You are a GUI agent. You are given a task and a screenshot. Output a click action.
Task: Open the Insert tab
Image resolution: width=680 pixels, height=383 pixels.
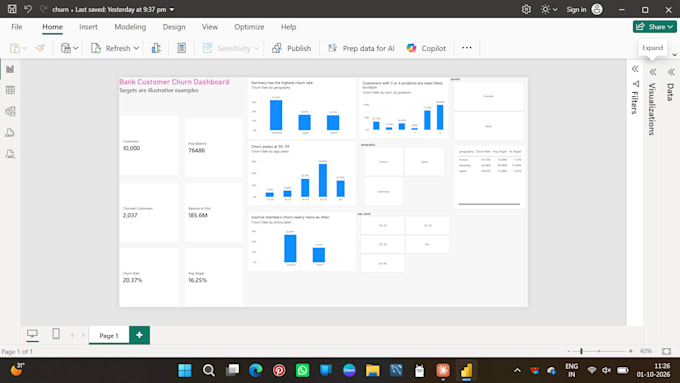coord(88,27)
